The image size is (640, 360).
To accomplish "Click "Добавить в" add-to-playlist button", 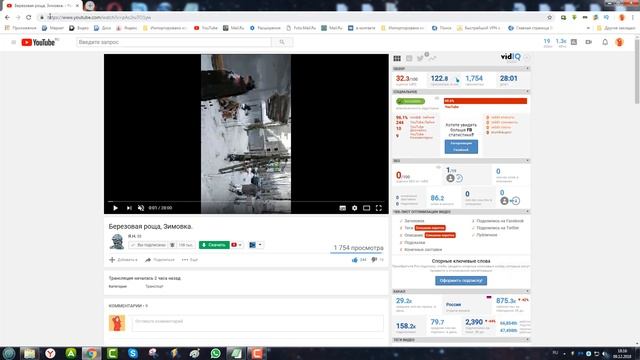I will [x=123, y=260].
